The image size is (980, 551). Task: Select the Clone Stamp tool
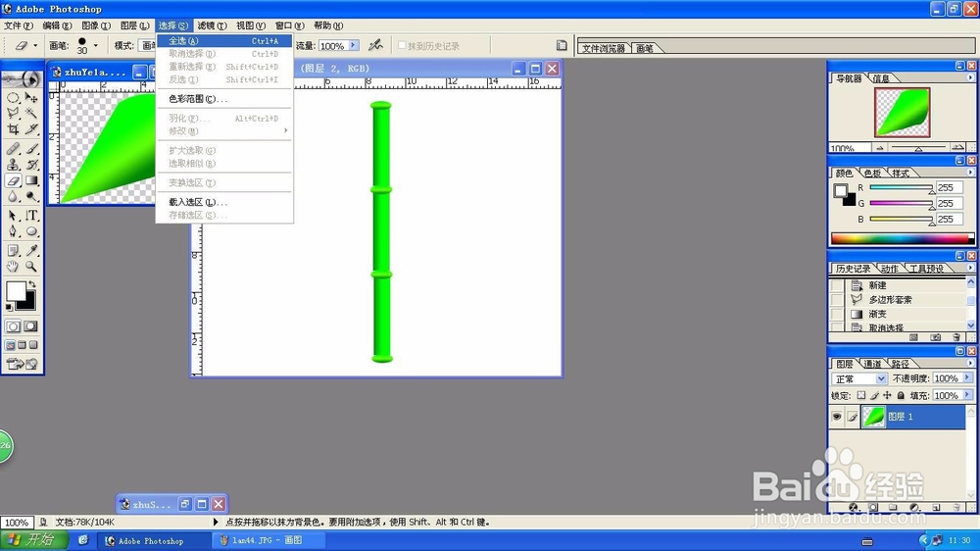(13, 165)
